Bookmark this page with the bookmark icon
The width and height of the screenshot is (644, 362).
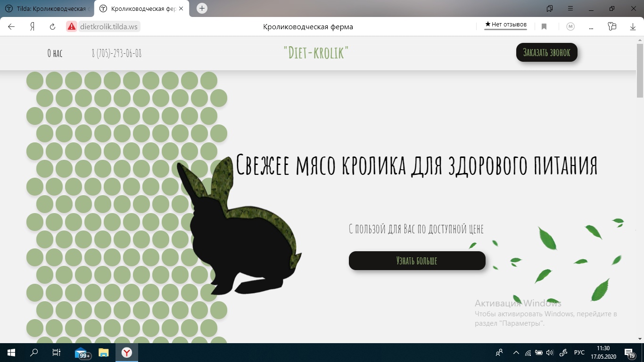[544, 27]
